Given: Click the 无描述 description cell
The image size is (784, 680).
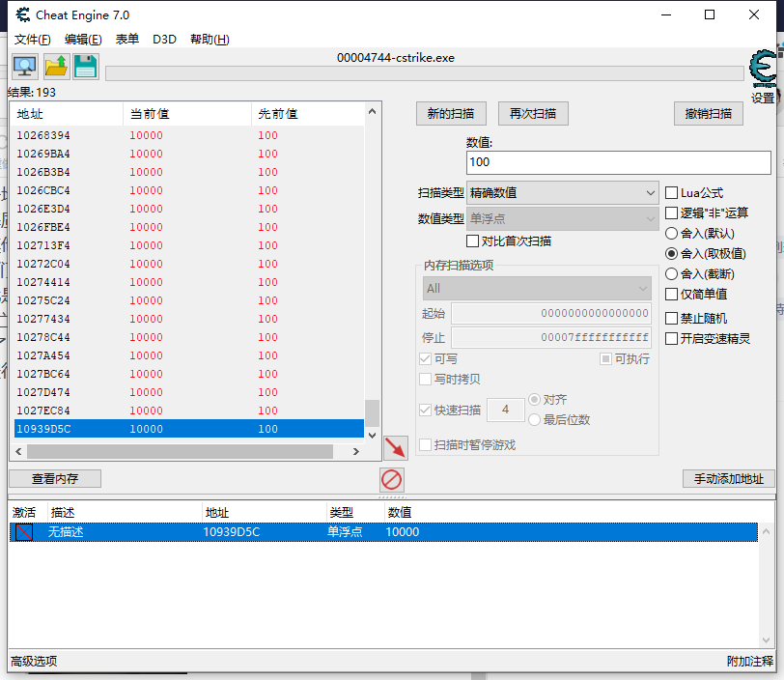Looking at the screenshot, I should click(x=66, y=532).
